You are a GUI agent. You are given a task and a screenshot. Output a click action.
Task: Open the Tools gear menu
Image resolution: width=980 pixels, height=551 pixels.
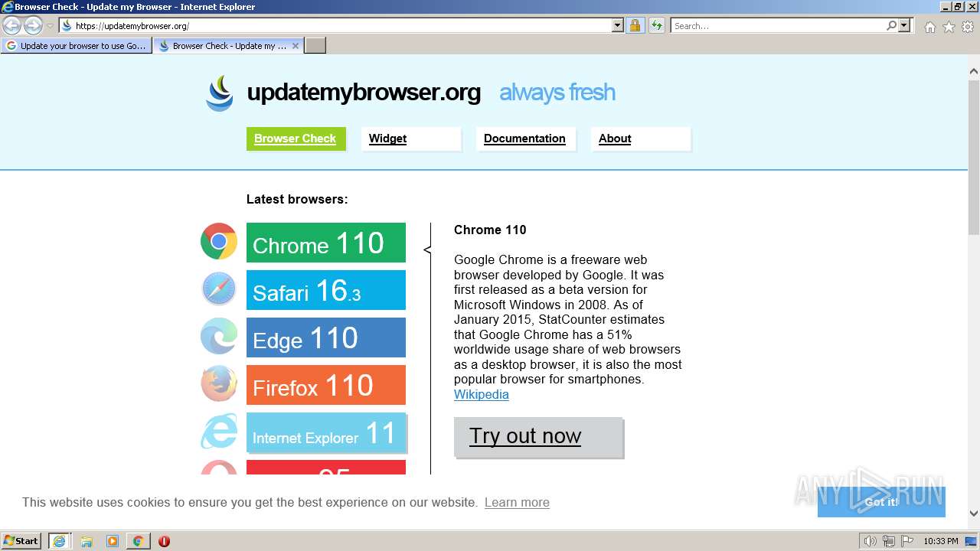(x=968, y=27)
